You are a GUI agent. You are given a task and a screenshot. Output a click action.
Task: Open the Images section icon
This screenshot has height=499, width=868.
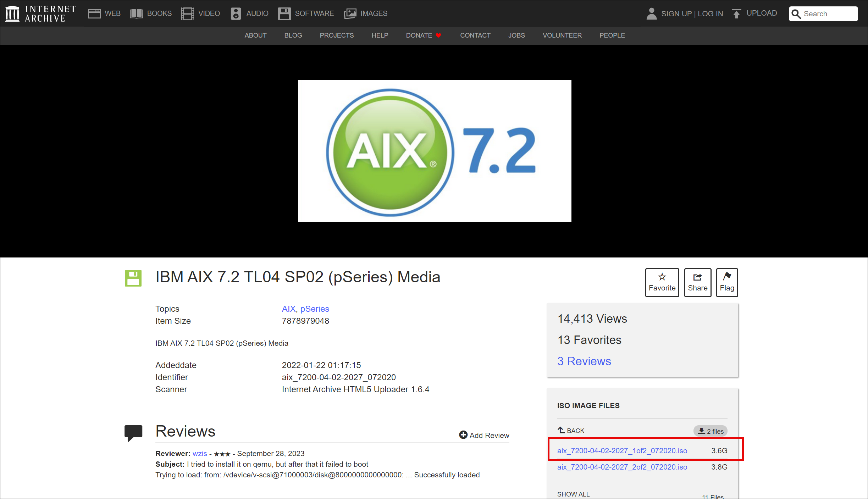[x=350, y=13]
